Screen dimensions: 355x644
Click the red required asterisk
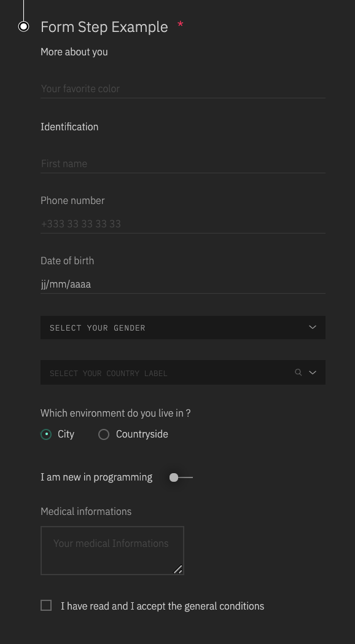click(180, 25)
